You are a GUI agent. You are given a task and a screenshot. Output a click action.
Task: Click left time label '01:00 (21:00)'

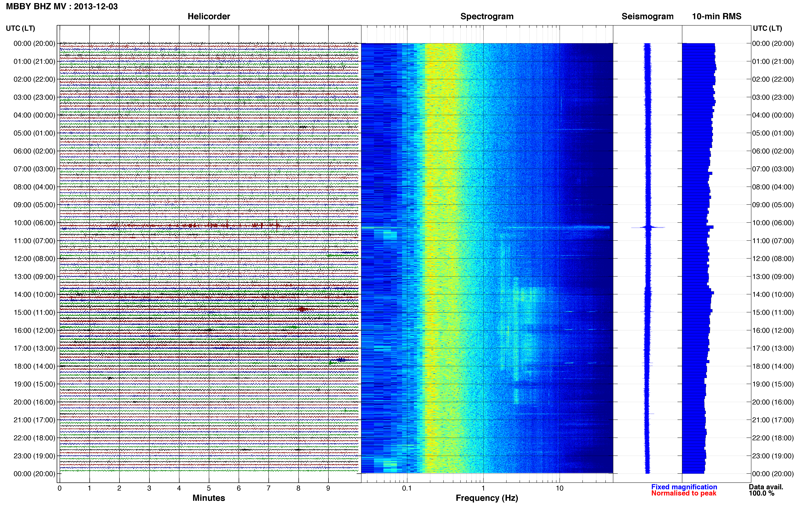34,62
